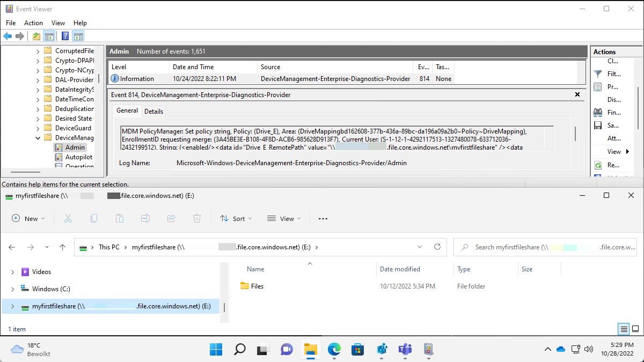Open the Windows Start button
This screenshot has width=644, height=362.
tap(216, 350)
